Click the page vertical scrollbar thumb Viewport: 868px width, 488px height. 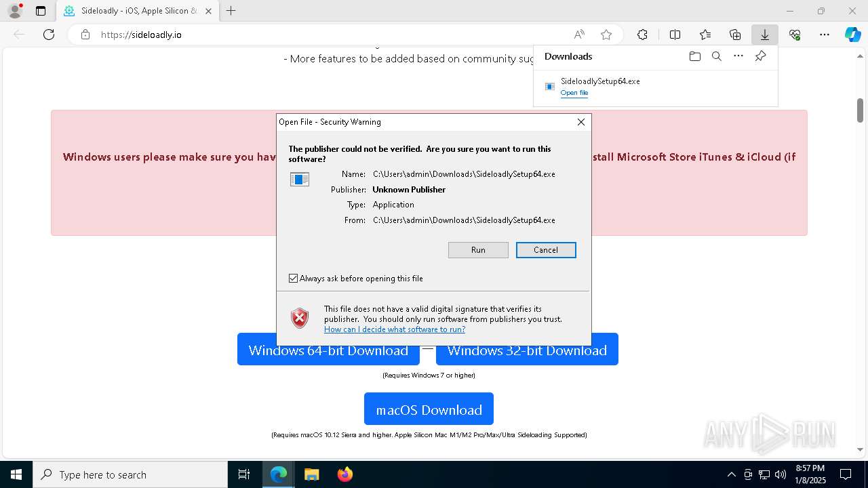860,110
